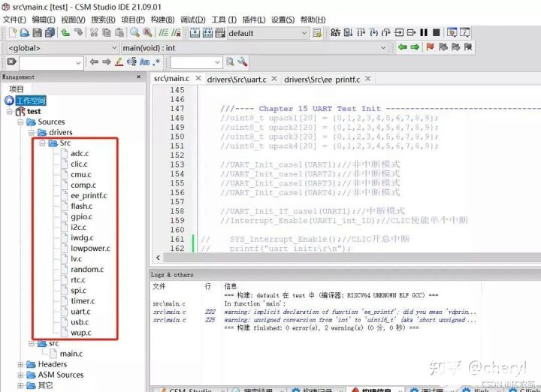Create a new file from the toolbar

13,33
